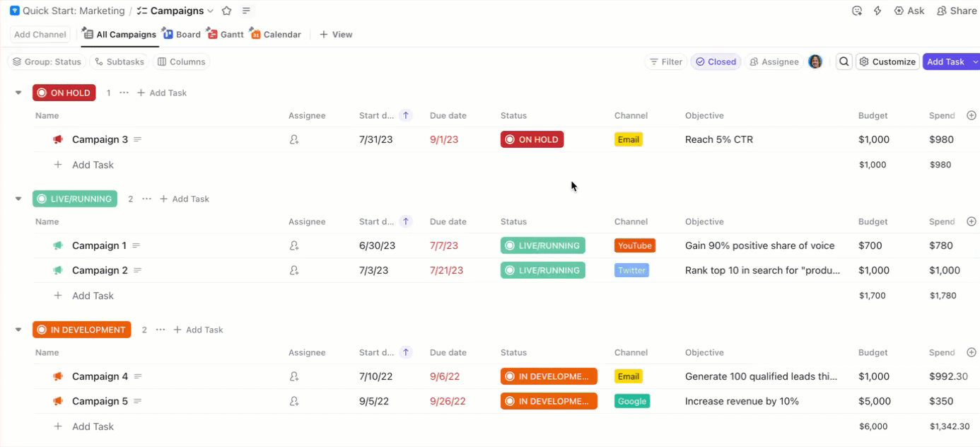Open the Add Task dropdown arrow
The width and height of the screenshot is (980, 447).
[x=974, y=62]
